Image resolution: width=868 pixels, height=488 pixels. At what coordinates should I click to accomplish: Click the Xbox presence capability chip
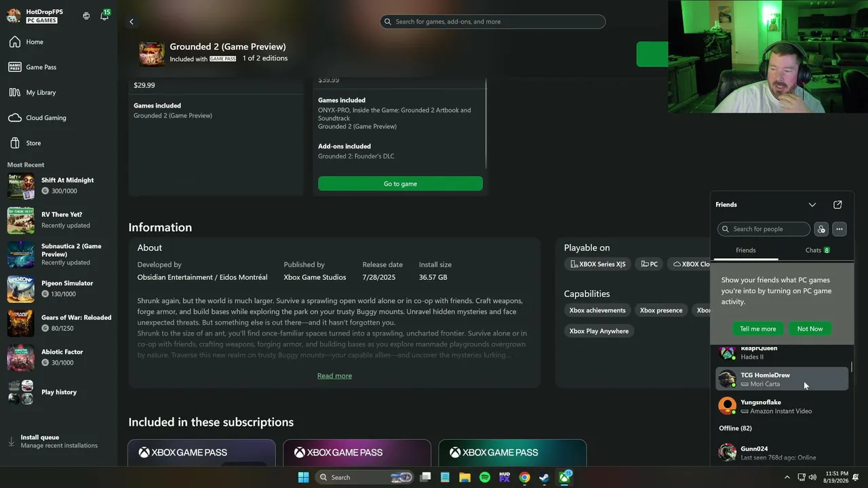pos(661,310)
